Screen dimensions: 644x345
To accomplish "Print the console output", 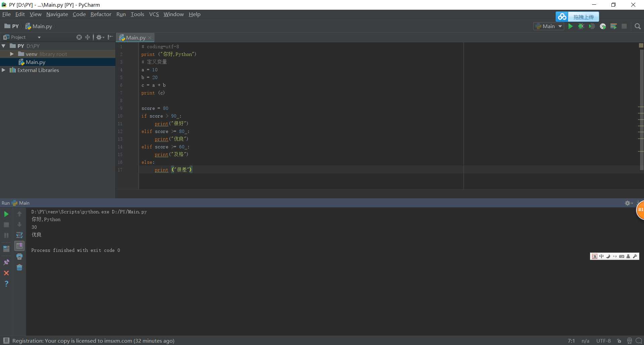I will (19, 257).
